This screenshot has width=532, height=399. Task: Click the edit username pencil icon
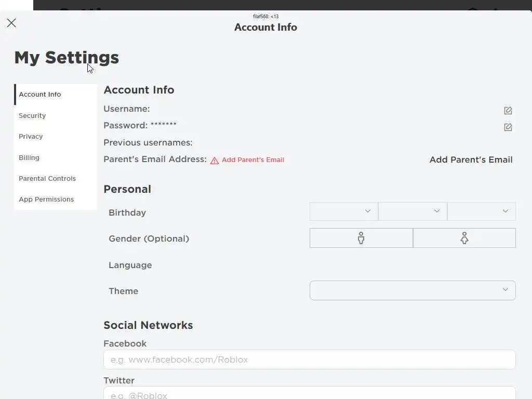coord(508,111)
